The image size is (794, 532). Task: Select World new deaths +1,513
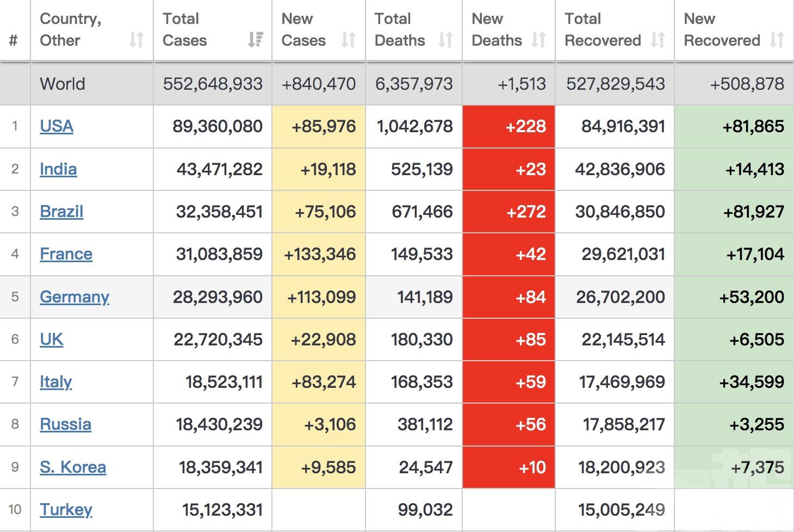point(522,84)
